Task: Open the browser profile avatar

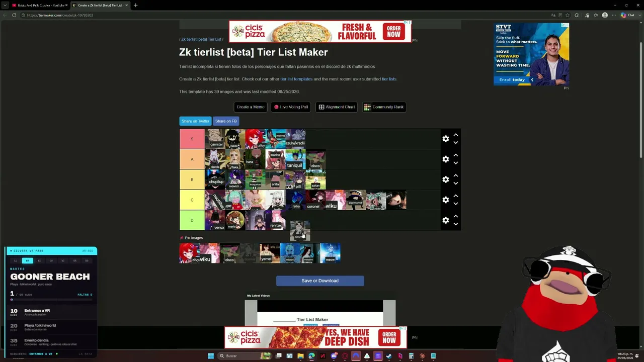Action: [605, 15]
